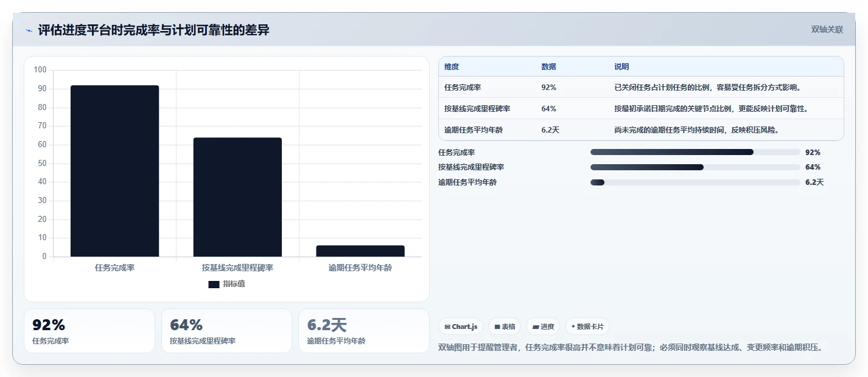
Task: Open the 6.2天 逾期任务平均年龄 stat card
Action: point(364,331)
